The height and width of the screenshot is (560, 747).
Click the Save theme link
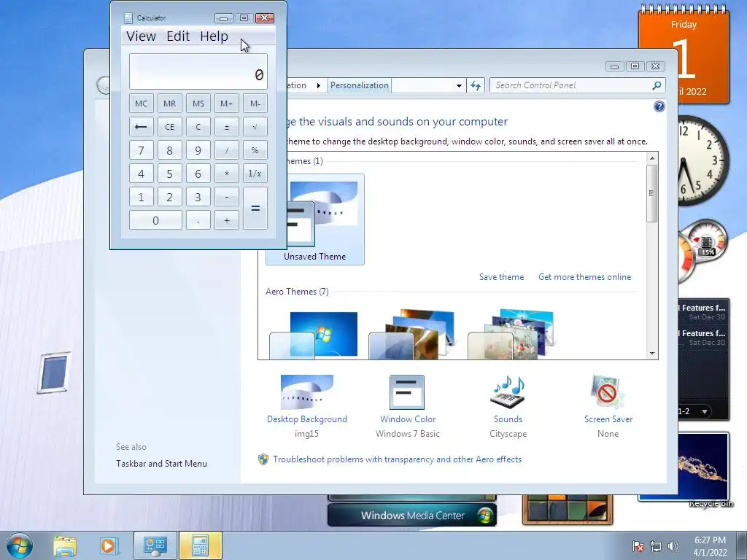click(x=501, y=276)
